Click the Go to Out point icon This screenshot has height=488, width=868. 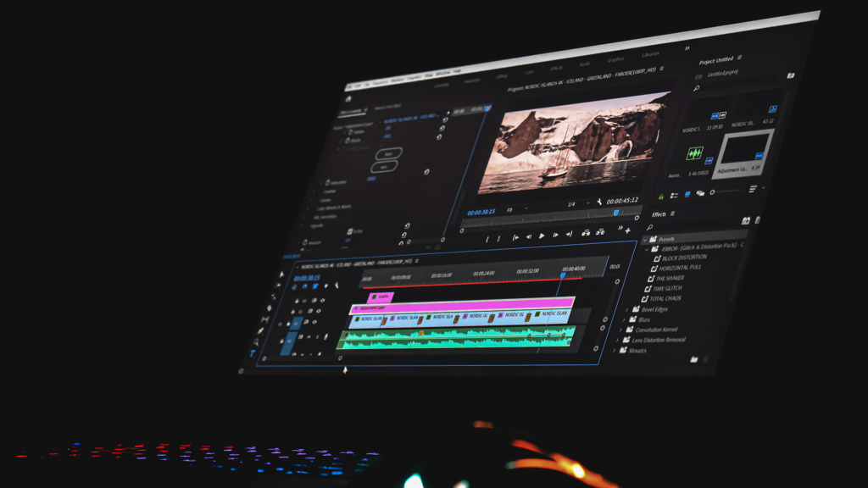(570, 234)
